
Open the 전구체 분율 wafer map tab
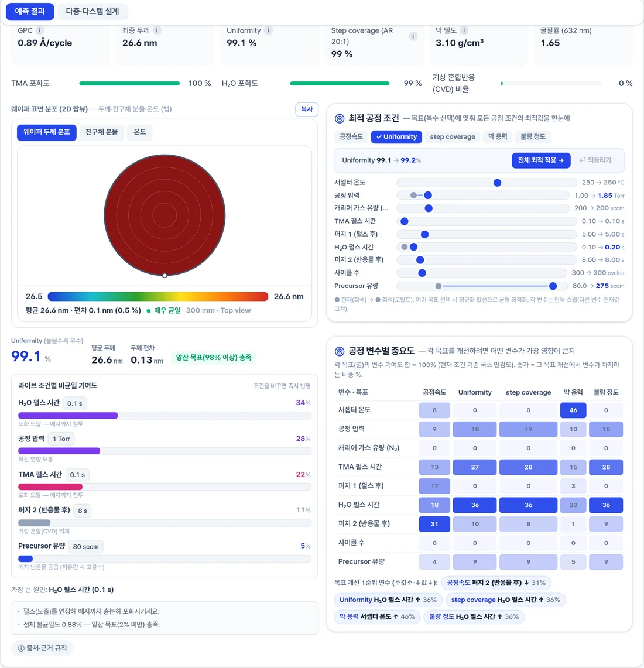101,132
